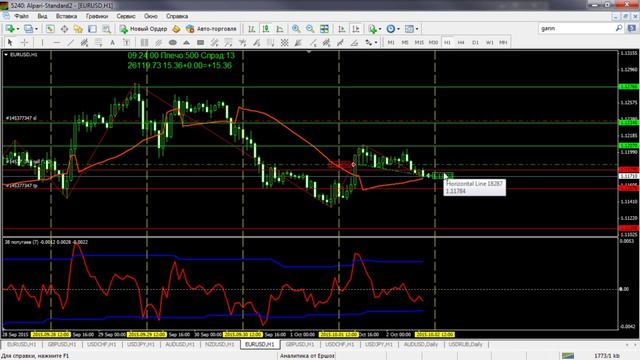Viewport: 640px width, 360px height.
Task: Switch timeframe to W1
Action: [x=489, y=42]
